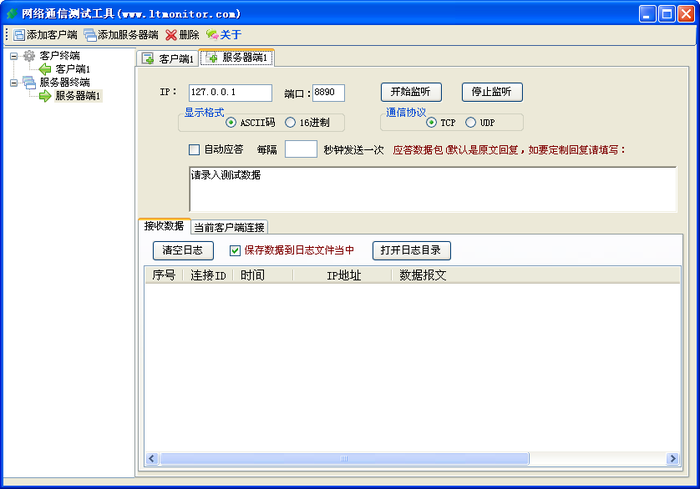This screenshot has height=489, width=700.
Task: Click the 停止监听 button
Action: (492, 92)
